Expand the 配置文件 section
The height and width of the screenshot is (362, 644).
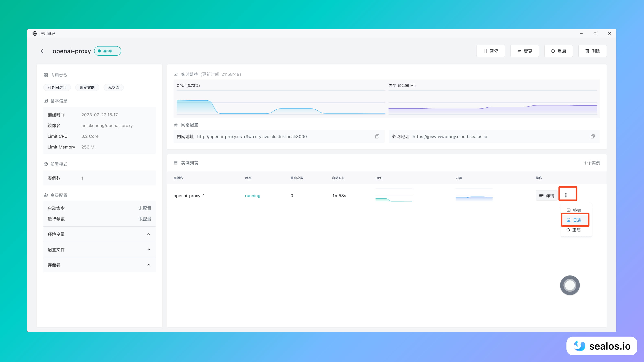pyautogui.click(x=99, y=250)
